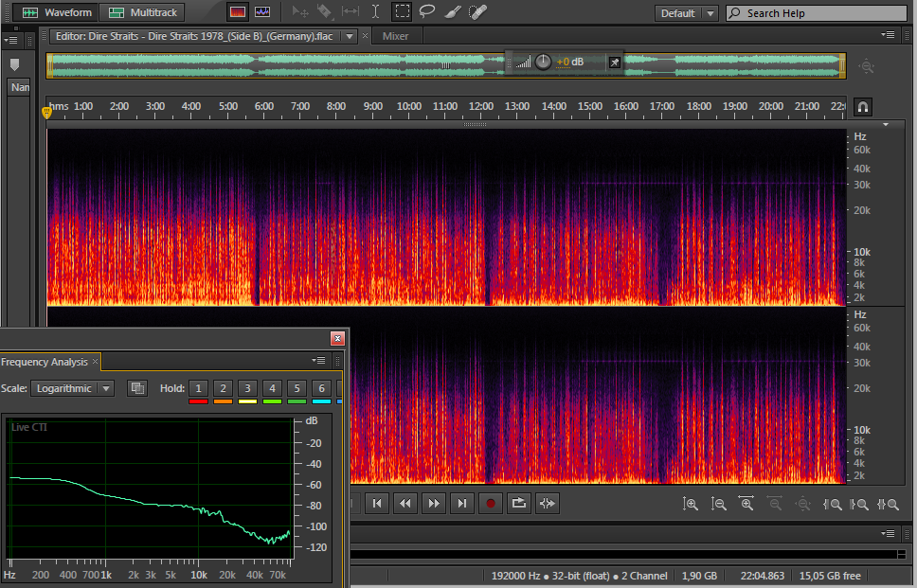Switch to the Mixer tab
The height and width of the screenshot is (588, 917).
[395, 36]
